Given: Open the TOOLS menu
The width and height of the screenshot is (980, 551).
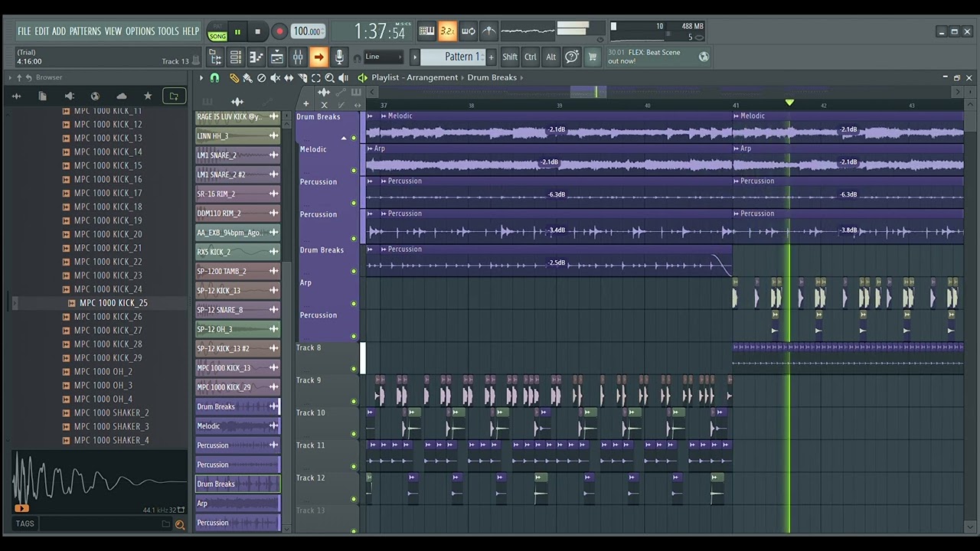Looking at the screenshot, I should click(168, 31).
